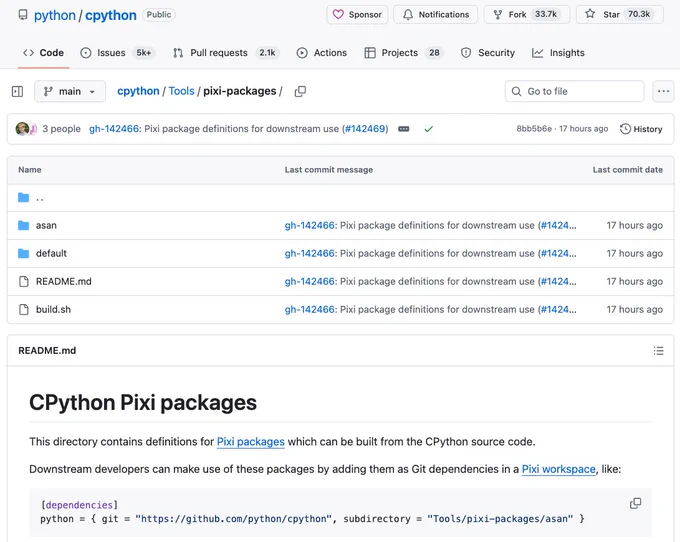This screenshot has width=680, height=542.
Task: Click the Pull requests 2.1k counter badge
Action: 267,53
